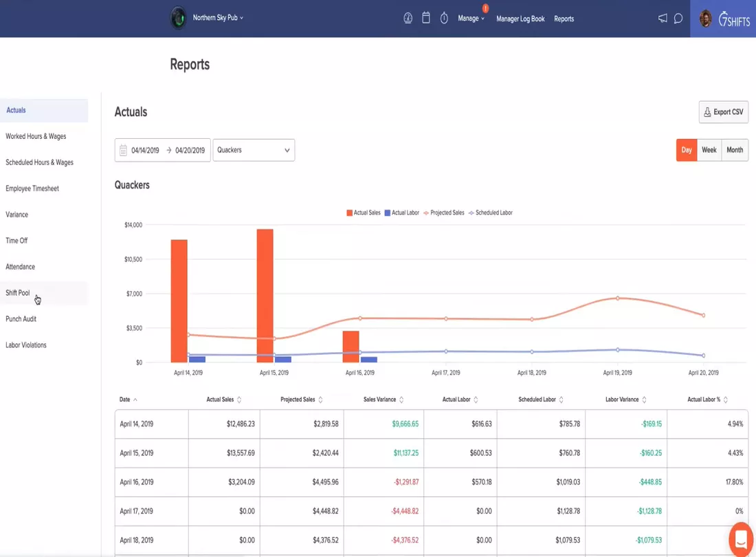Select Labor Violations in sidebar
Screen dimensions: 756x557
coord(26,345)
